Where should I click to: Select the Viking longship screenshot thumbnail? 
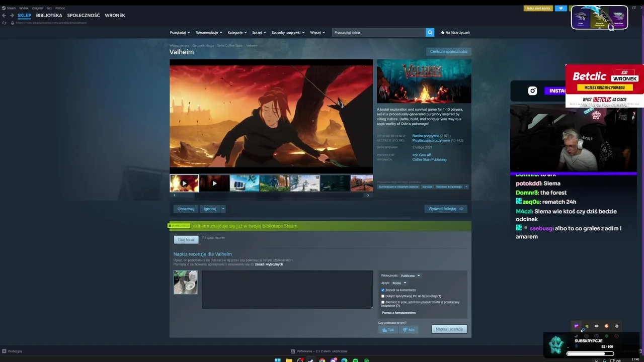click(x=244, y=183)
